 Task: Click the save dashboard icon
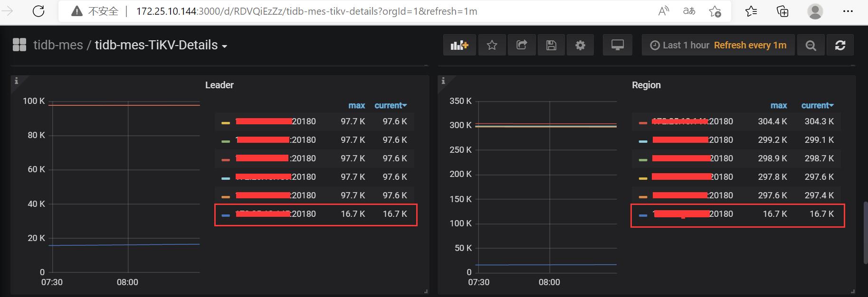551,45
